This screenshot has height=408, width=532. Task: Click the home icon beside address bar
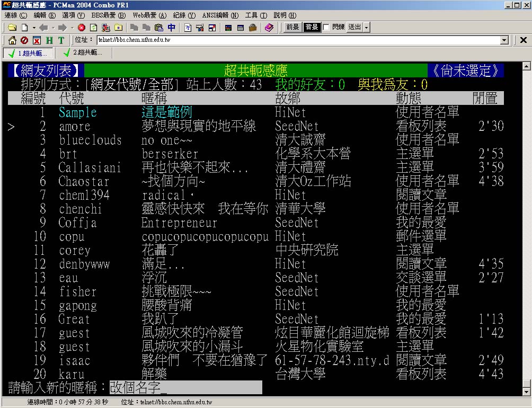tap(12, 40)
